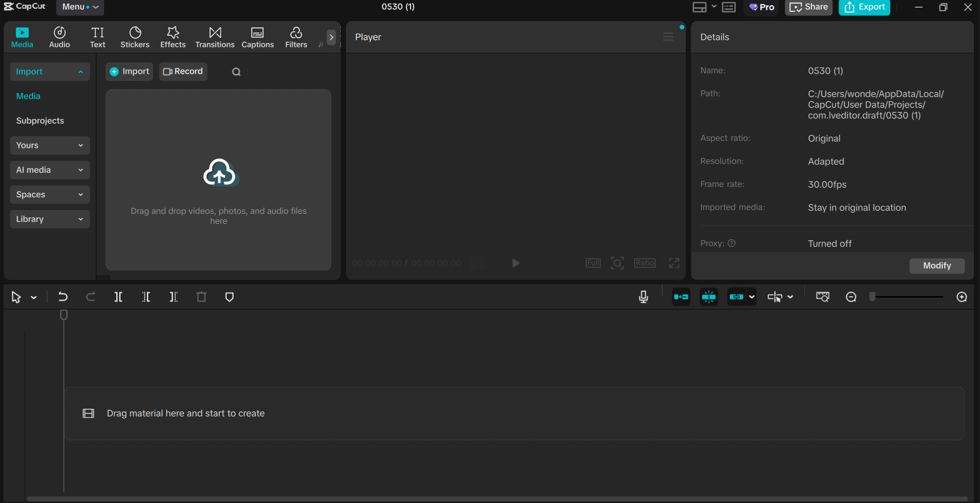Zoom in the timeline with plus icon
980x503 pixels.
pos(962,297)
